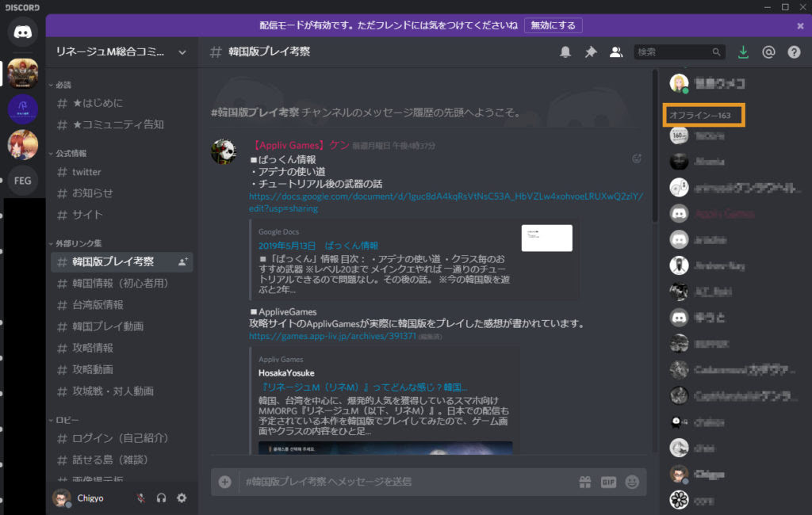Open Discord help with the ? icon
The image size is (812, 515).
(793, 51)
